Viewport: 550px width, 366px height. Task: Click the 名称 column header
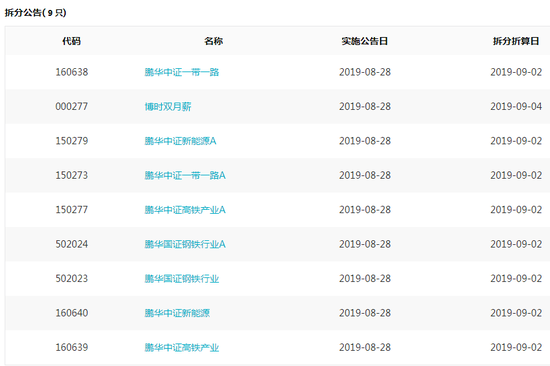pos(214,41)
